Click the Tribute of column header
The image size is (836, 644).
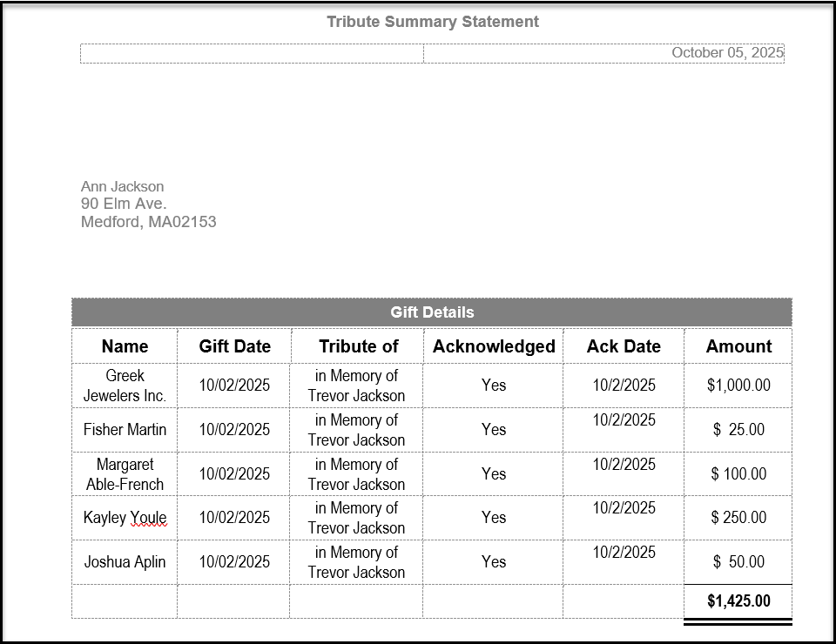pos(358,346)
